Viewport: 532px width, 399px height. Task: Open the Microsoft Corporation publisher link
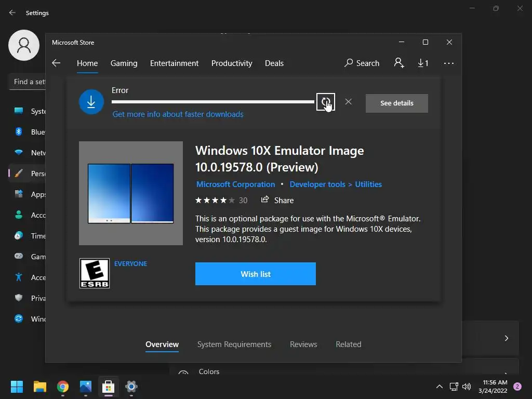pyautogui.click(x=235, y=184)
